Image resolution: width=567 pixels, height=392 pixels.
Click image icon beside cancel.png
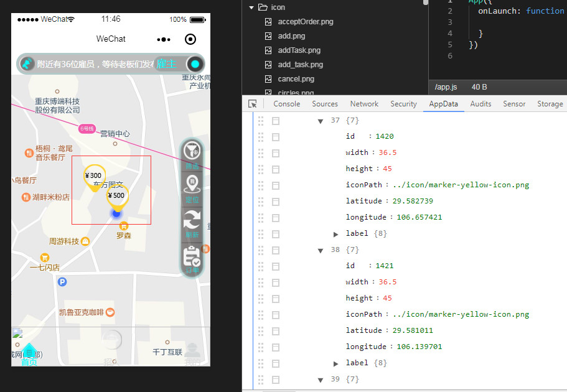[x=268, y=79]
